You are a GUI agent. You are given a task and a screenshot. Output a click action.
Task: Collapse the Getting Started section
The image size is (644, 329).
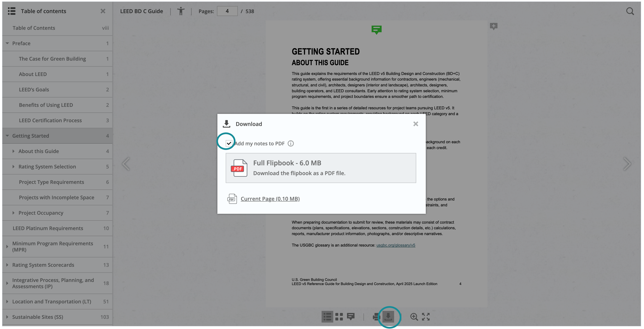[7, 136]
